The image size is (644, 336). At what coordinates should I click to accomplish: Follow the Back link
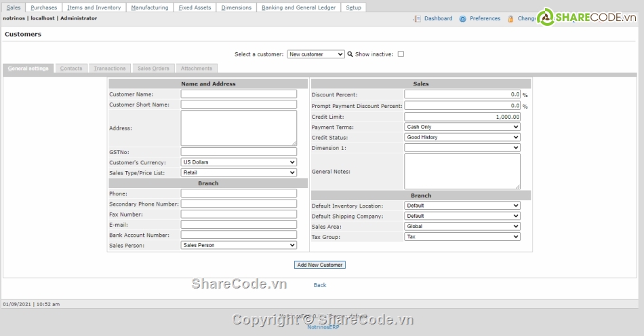point(320,285)
